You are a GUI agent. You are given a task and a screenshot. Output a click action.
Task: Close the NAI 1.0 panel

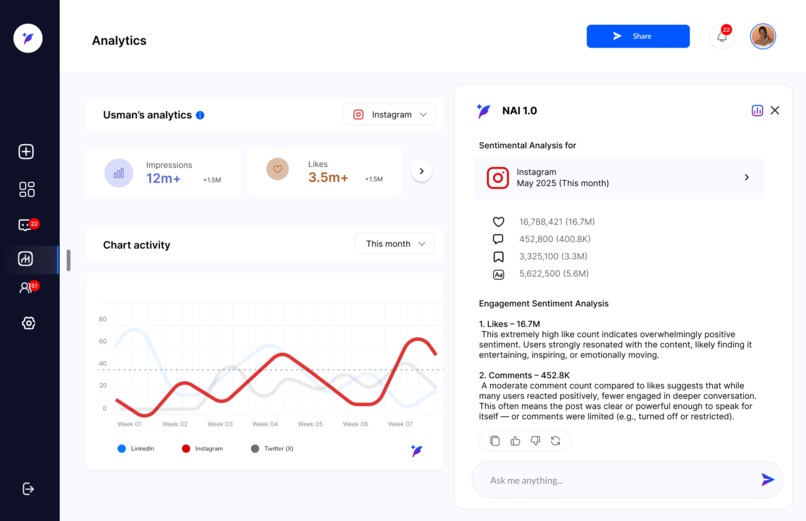click(775, 110)
